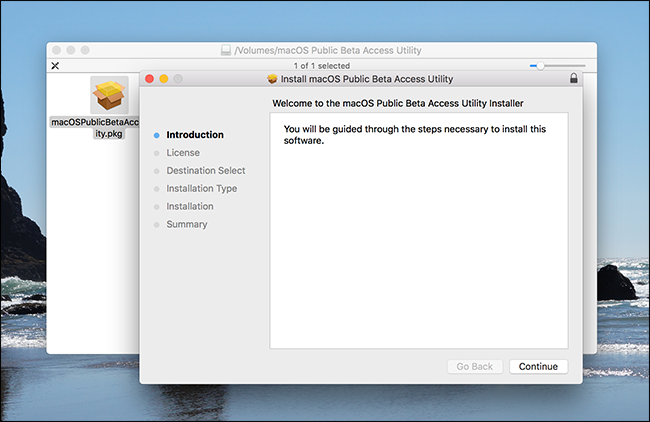Click the blue bullet beside Introduction
This screenshot has width=650, height=422.
pyautogui.click(x=157, y=135)
